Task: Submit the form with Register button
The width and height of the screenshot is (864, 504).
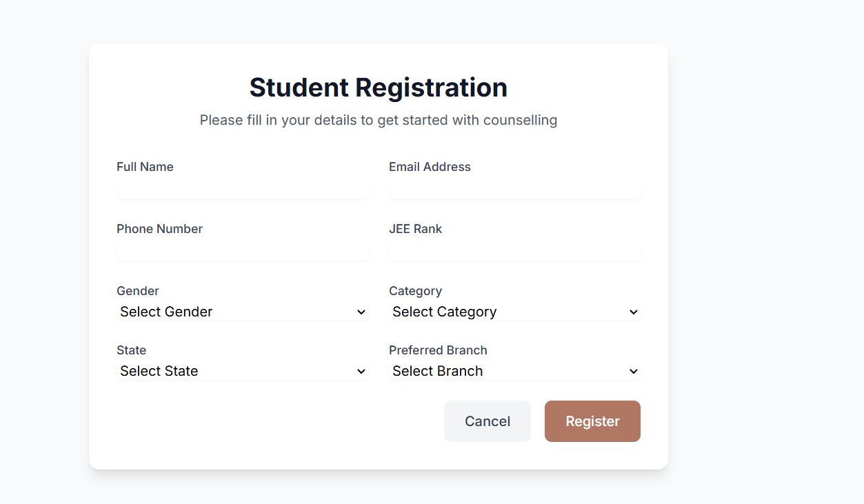Action: (x=592, y=421)
